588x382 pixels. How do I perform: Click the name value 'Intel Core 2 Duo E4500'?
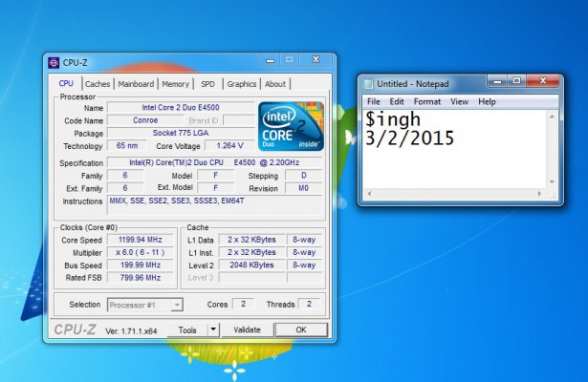tap(181, 108)
